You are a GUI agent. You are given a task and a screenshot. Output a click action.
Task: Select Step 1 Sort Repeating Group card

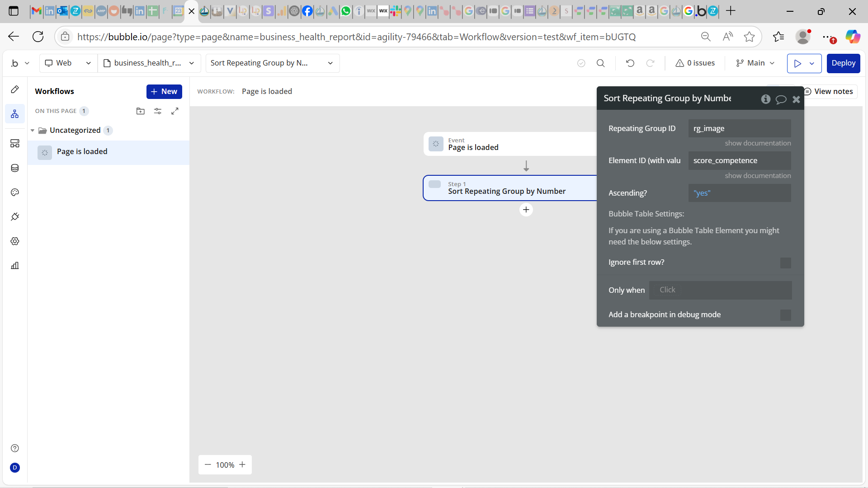coord(510,188)
